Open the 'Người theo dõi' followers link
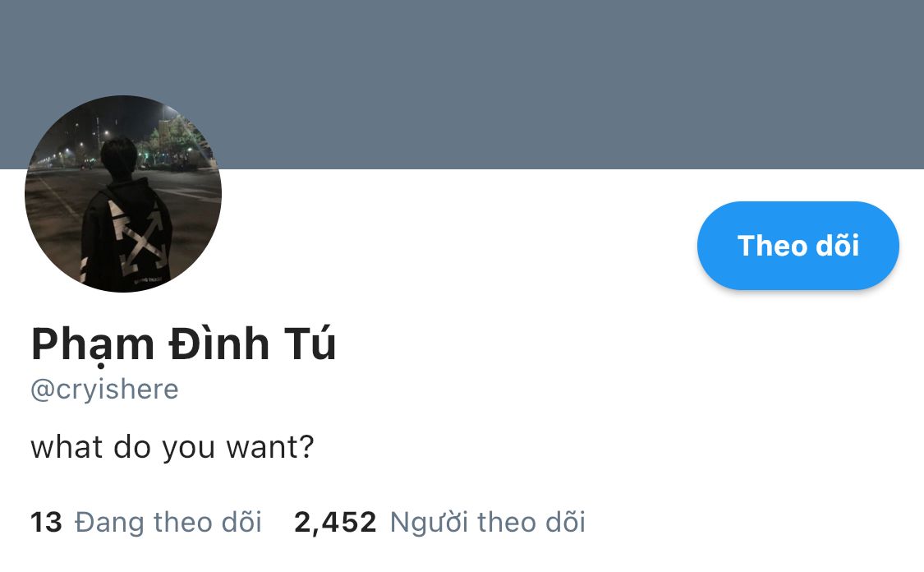The image size is (924, 572). [487, 523]
